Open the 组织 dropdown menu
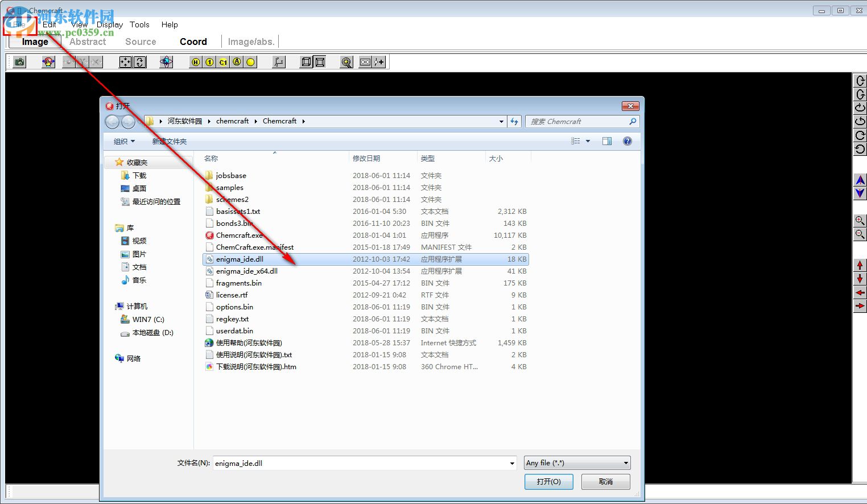Screen dimensions: 867x504 point(124,141)
